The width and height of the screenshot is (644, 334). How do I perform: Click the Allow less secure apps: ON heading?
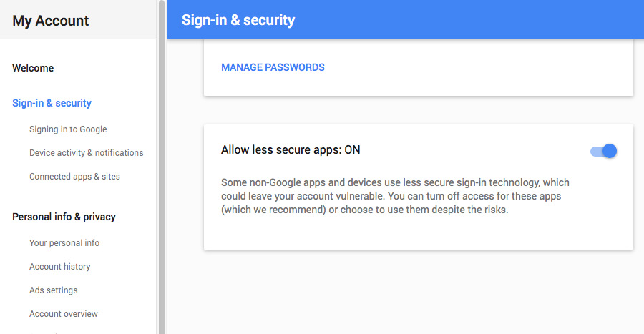tap(291, 149)
